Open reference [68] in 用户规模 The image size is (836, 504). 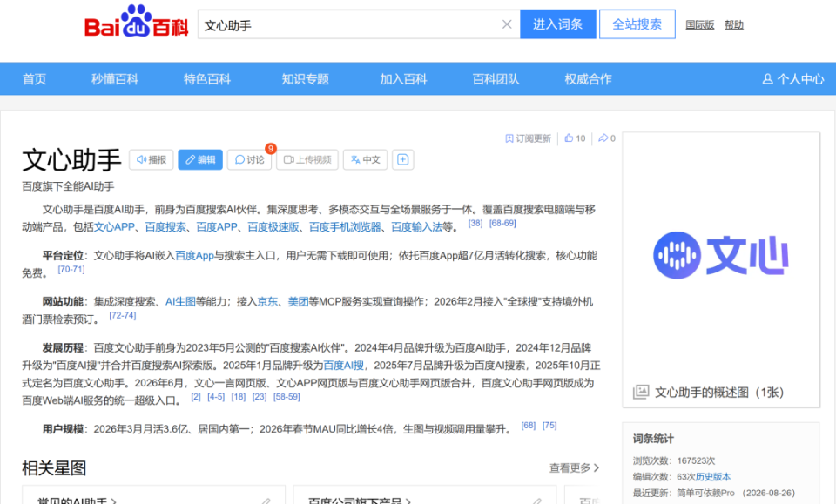(x=529, y=425)
